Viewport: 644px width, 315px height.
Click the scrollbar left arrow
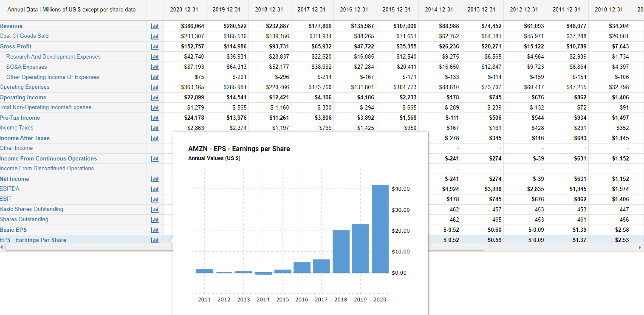click(x=3, y=247)
